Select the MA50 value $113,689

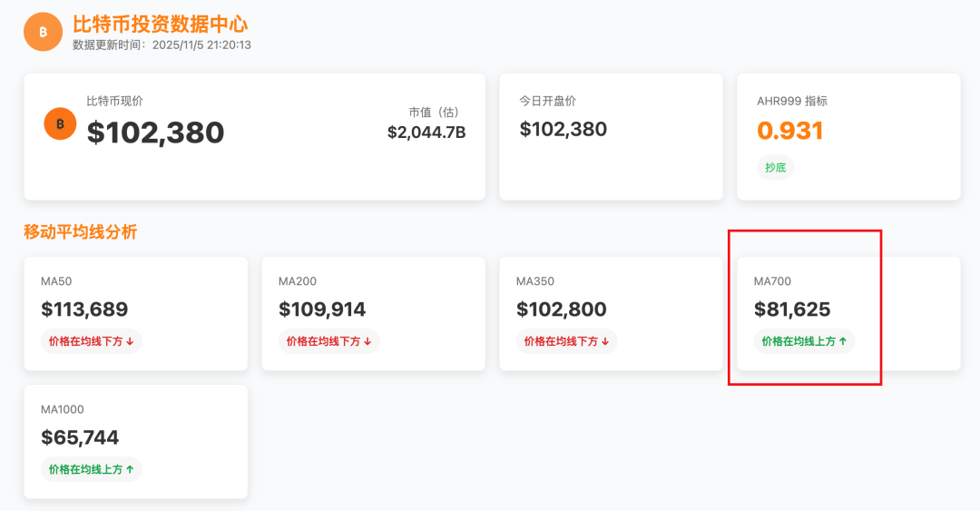pos(84,309)
